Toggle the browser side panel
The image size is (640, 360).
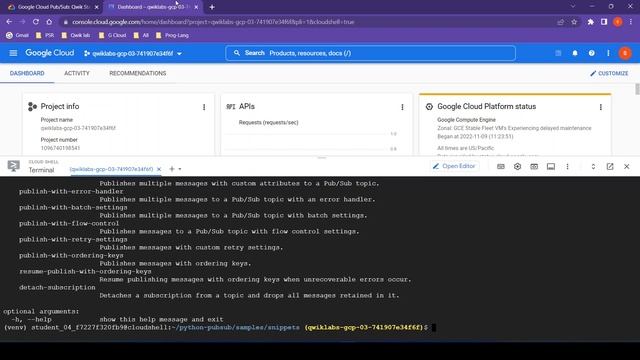coord(604,22)
